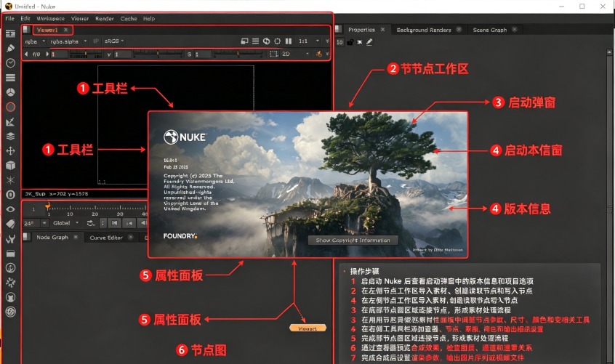Open the Edit menu
The image size is (615, 364).
coord(25,18)
